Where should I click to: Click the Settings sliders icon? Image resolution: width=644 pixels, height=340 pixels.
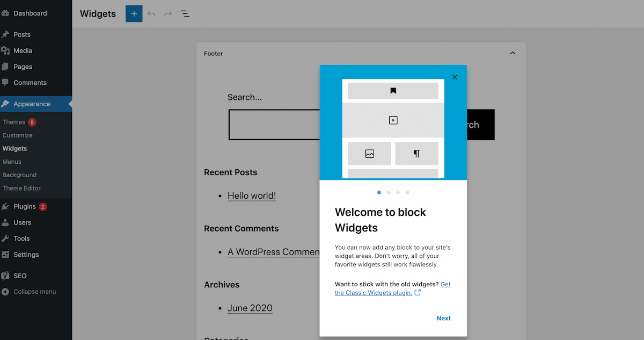[x=5, y=255]
